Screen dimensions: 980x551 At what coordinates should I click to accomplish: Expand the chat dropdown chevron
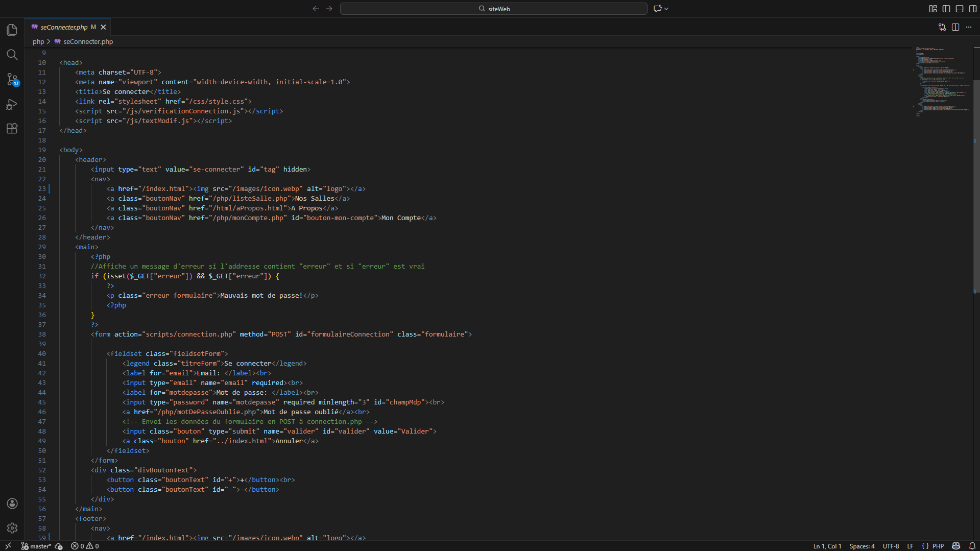click(666, 9)
